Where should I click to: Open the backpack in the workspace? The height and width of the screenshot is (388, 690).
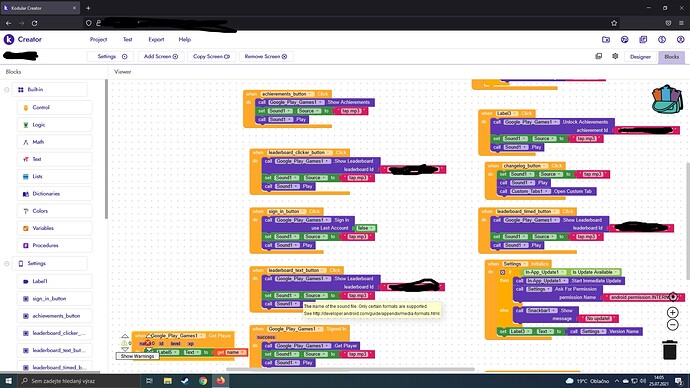point(667,99)
